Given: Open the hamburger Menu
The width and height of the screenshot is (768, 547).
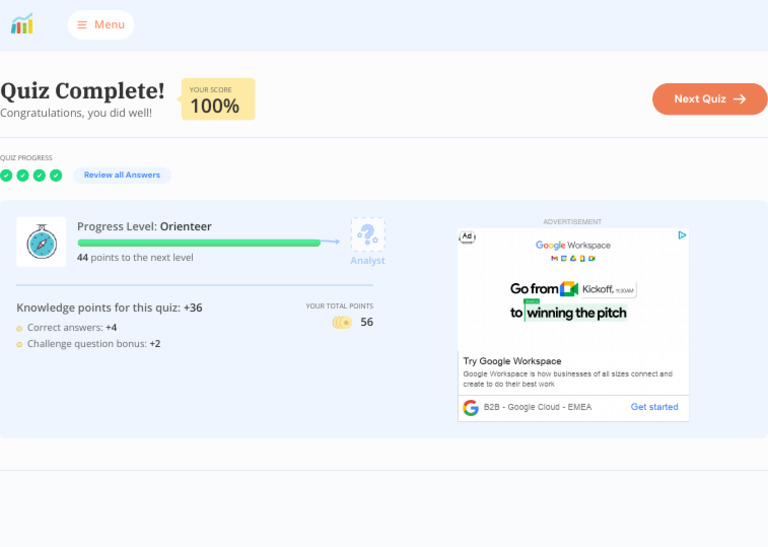Looking at the screenshot, I should coord(101,25).
